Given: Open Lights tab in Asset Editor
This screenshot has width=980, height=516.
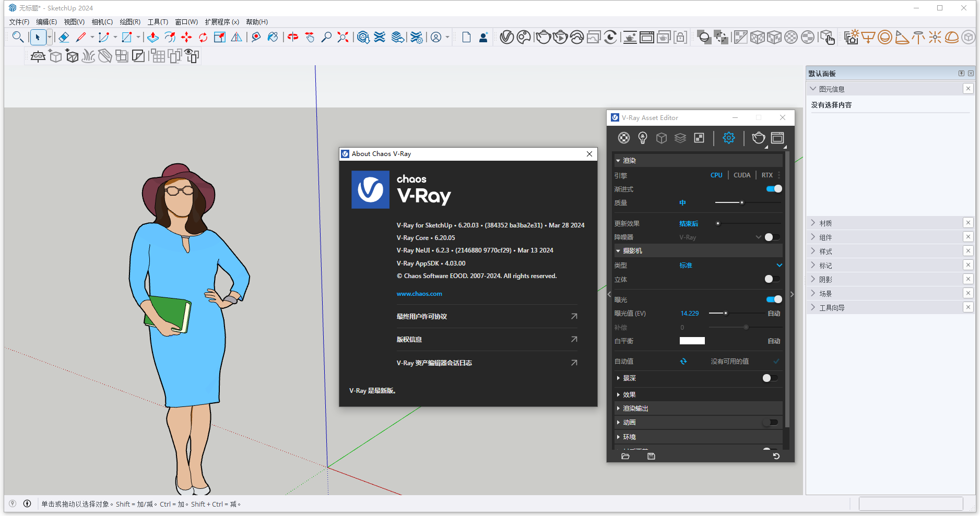Looking at the screenshot, I should coord(643,138).
